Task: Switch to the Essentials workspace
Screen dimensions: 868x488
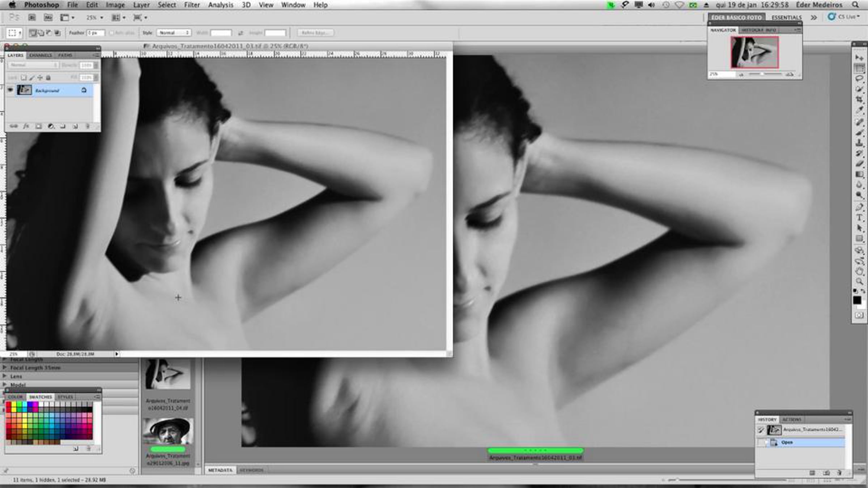Action: coord(786,17)
